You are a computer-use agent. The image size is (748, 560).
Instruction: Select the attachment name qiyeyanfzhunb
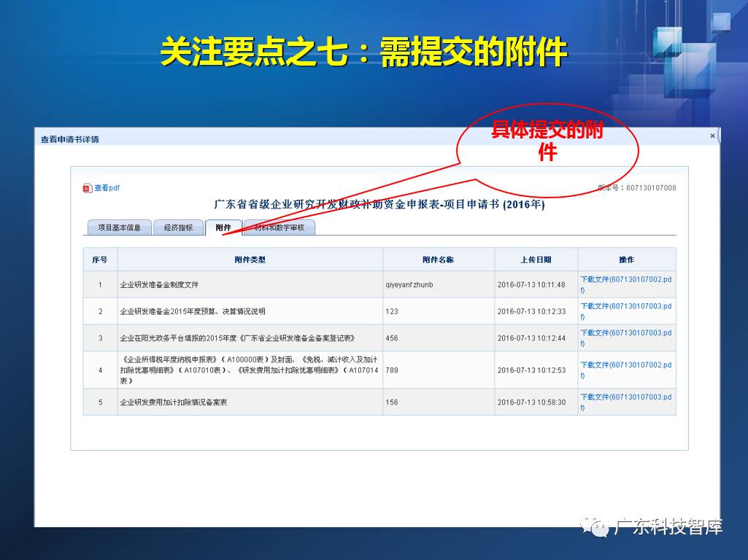click(409, 284)
